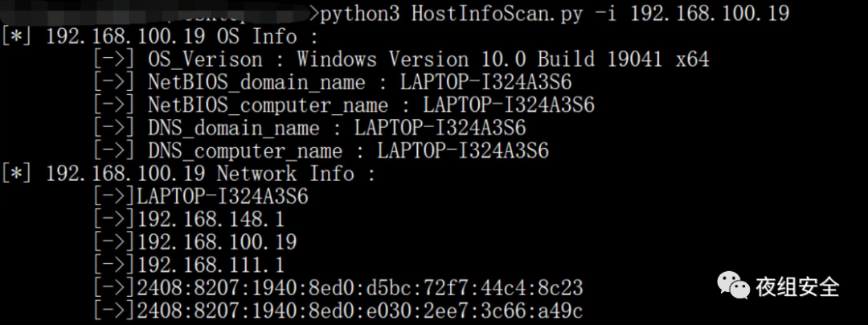Click the IPv6 address ending in a49c
Screen dimensions: 868x325
[x=359, y=310]
